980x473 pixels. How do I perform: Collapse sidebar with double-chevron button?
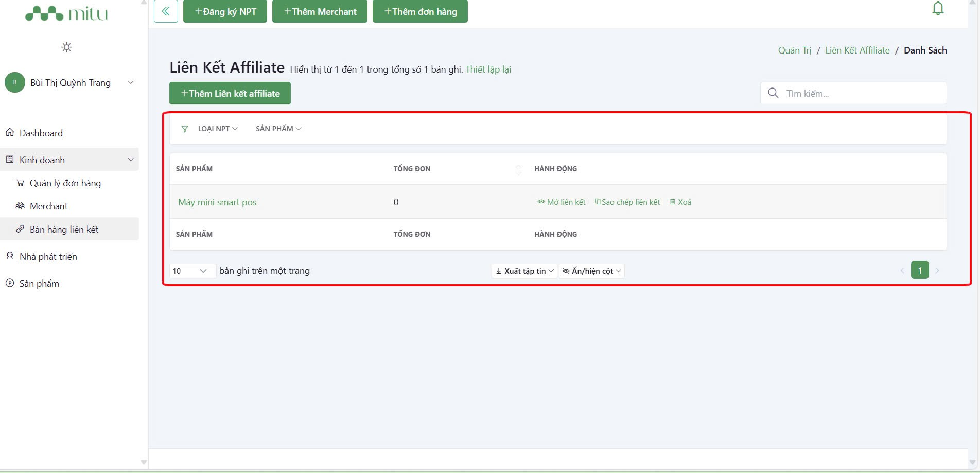166,11
